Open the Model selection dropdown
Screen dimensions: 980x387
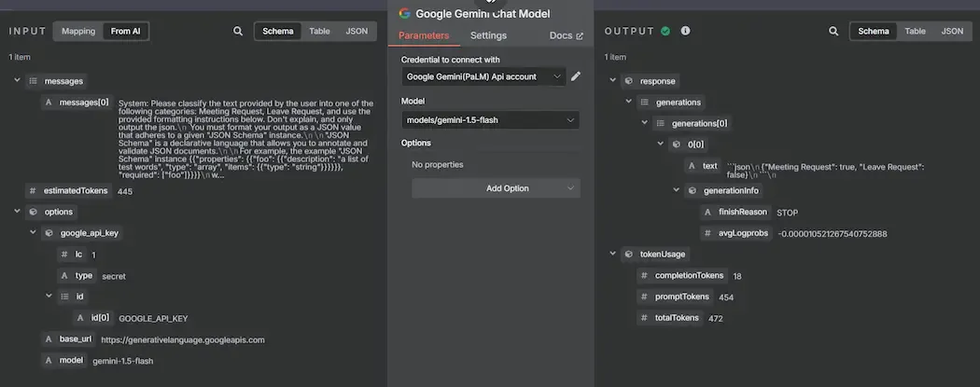click(x=491, y=119)
